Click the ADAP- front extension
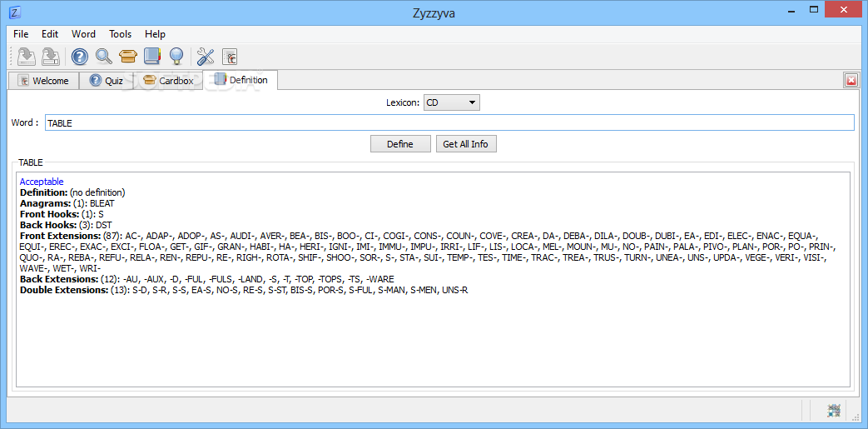The height and width of the screenshot is (429, 868). click(160, 236)
